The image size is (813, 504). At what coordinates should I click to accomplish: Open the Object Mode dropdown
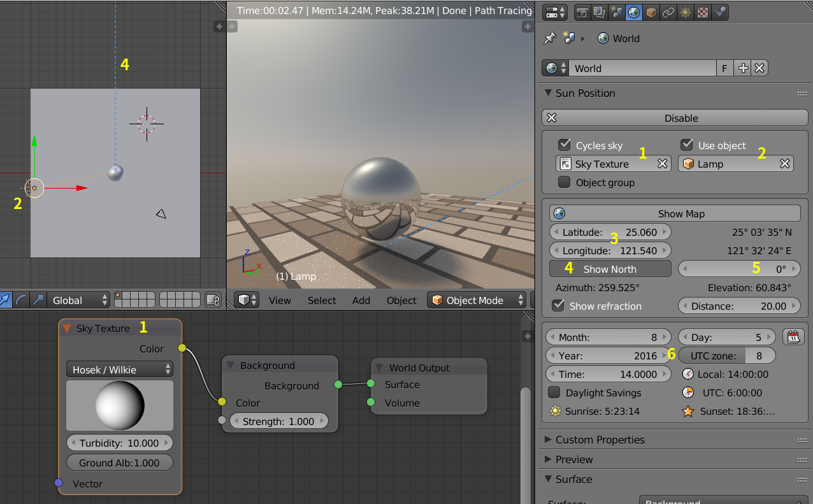click(x=476, y=300)
